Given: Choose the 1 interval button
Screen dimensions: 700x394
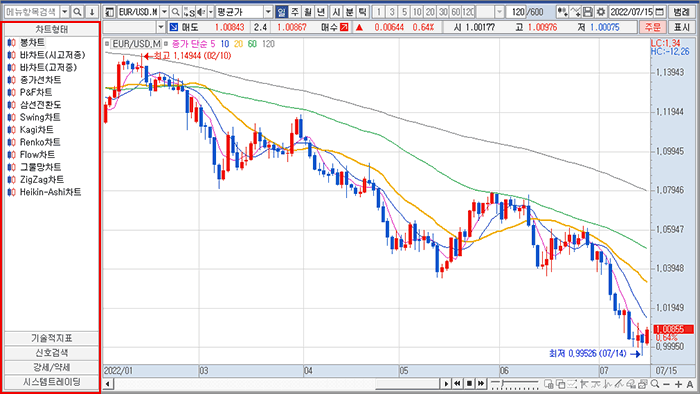Looking at the screenshot, I should click(x=379, y=12).
